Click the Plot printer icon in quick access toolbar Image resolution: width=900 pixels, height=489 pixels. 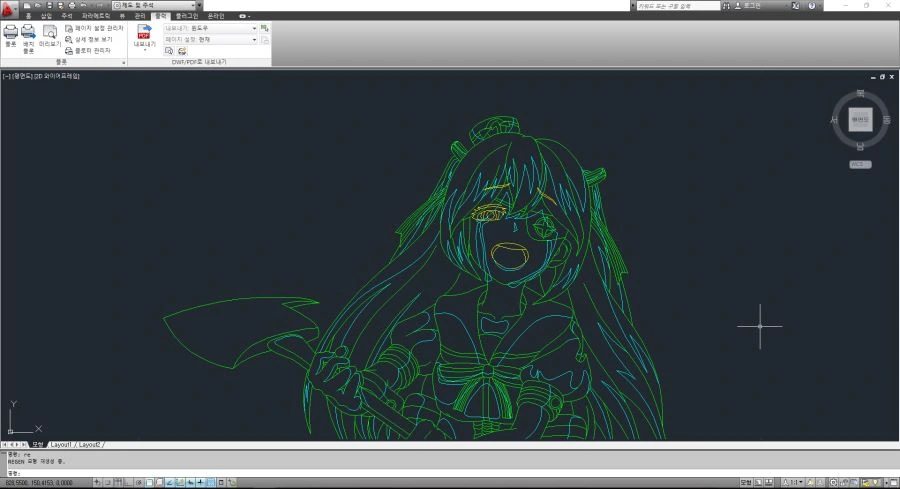[x=72, y=5]
